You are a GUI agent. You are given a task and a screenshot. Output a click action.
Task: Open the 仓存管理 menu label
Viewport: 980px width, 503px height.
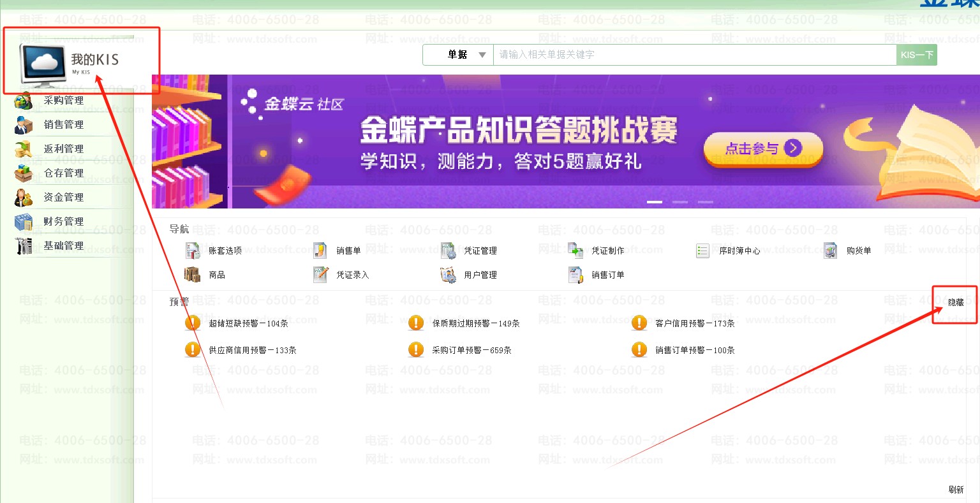64,173
